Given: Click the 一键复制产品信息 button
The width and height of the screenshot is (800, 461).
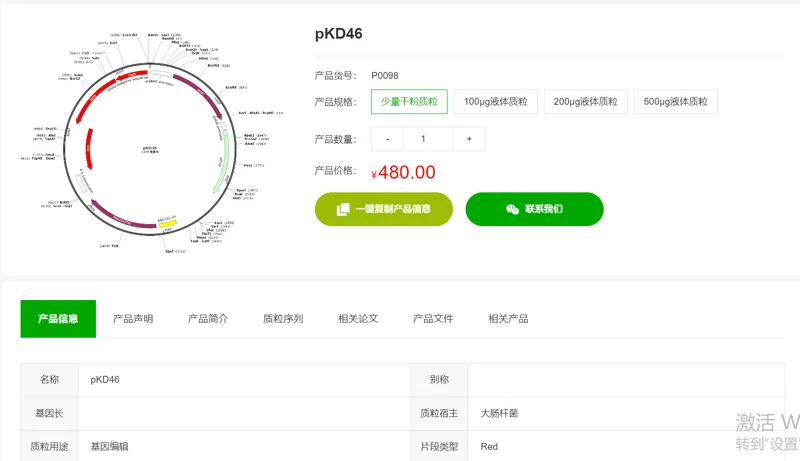Looking at the screenshot, I should (x=384, y=209).
